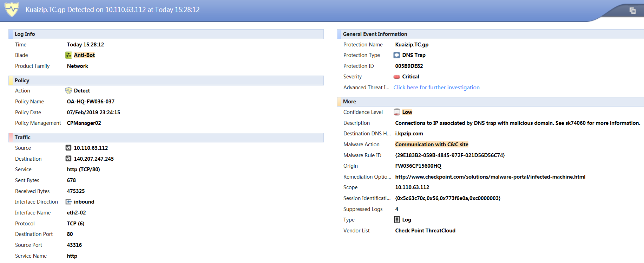Click policy name OA-HQ-FW036-037
Screen dimensions: 644x263
[91, 102]
